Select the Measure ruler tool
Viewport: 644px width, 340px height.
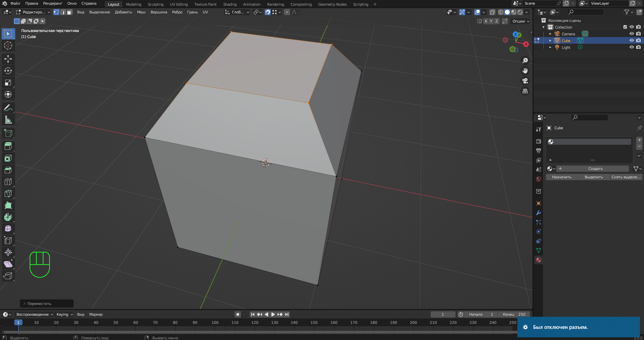tap(8, 120)
